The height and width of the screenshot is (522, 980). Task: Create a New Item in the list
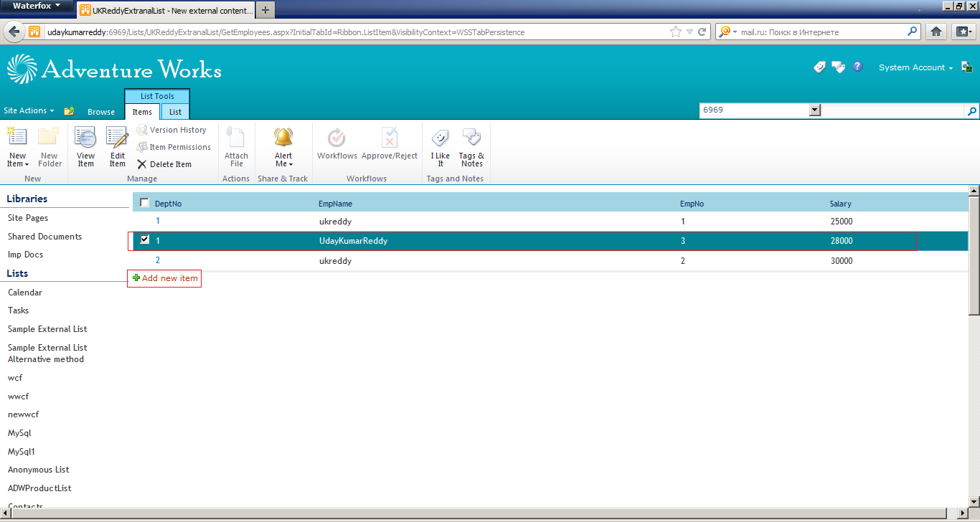(x=17, y=143)
